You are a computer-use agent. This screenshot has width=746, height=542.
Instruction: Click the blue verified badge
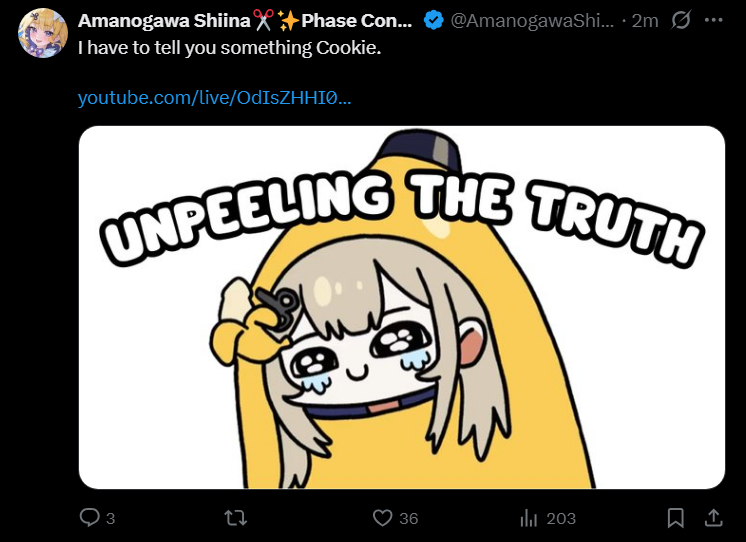point(433,20)
